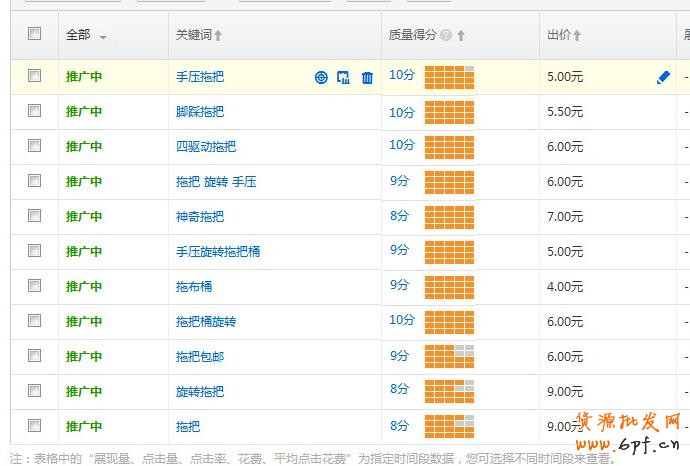Sort by 关键词 column arrow
This screenshot has height=466, width=690.
pos(218,35)
